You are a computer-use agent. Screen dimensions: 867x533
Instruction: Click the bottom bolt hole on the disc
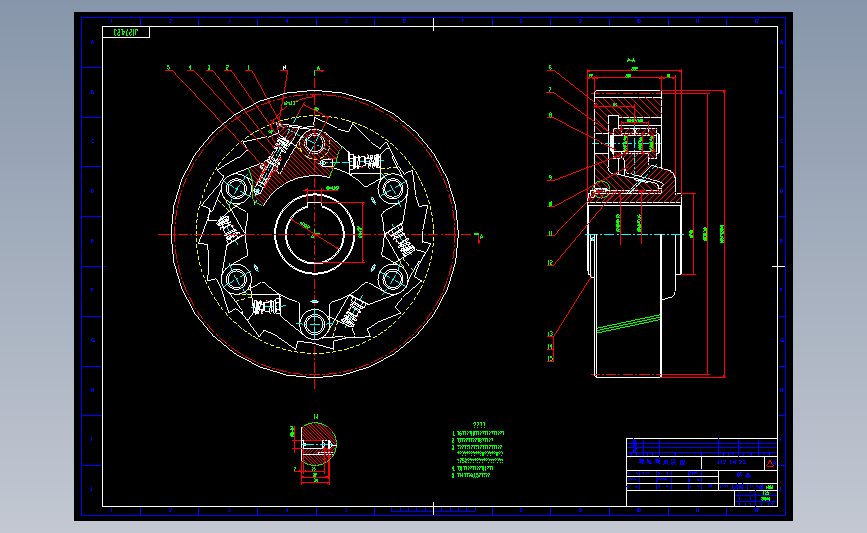pos(315,323)
